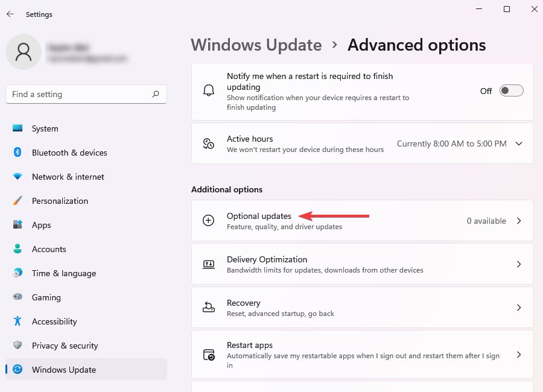Click the Network wifi icon
543x392 pixels.
pos(17,176)
